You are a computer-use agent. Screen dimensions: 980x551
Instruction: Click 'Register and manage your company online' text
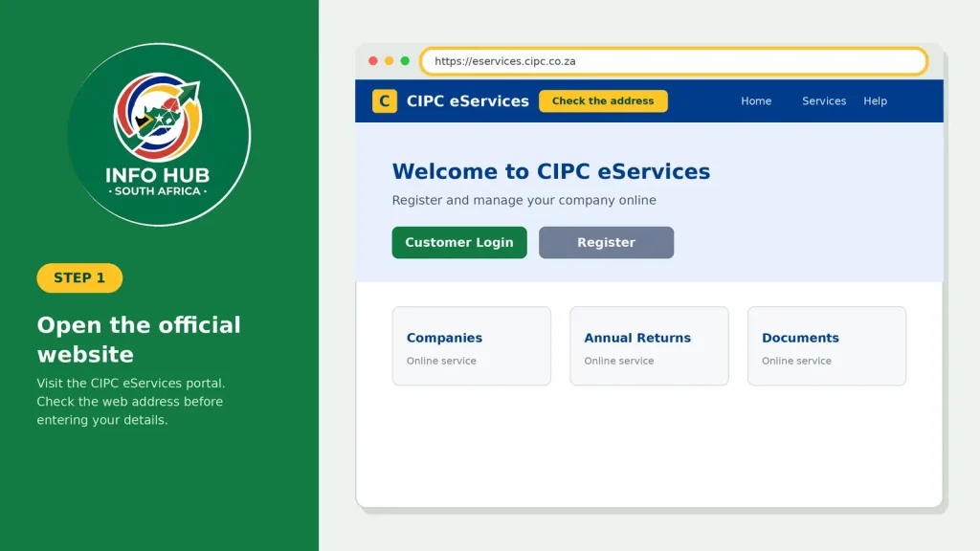pyautogui.click(x=523, y=201)
